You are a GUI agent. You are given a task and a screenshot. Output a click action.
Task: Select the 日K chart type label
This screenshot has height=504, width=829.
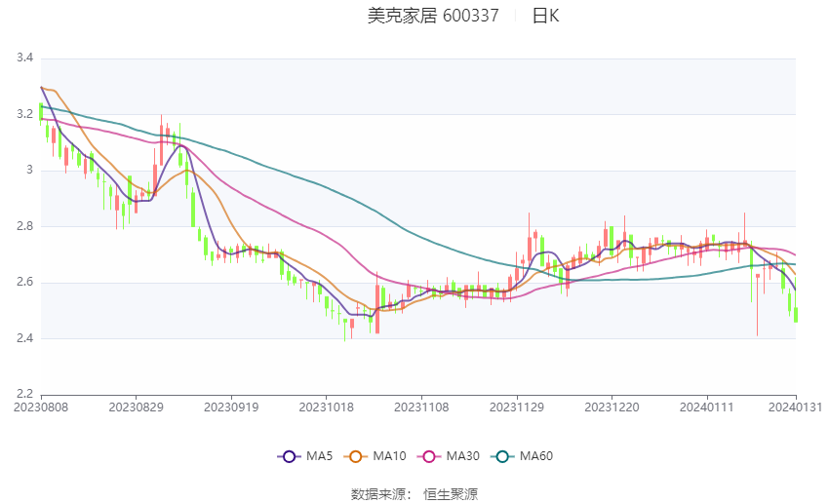click(x=545, y=16)
